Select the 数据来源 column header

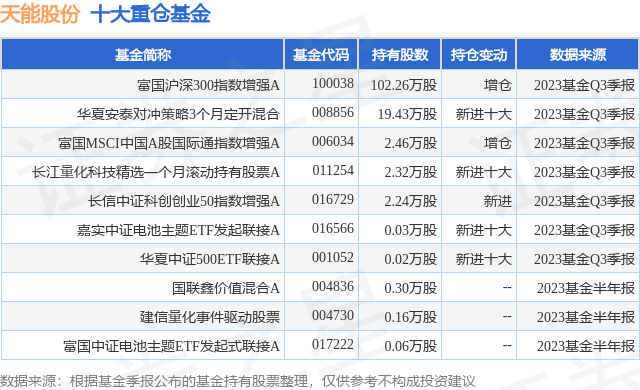click(x=578, y=55)
